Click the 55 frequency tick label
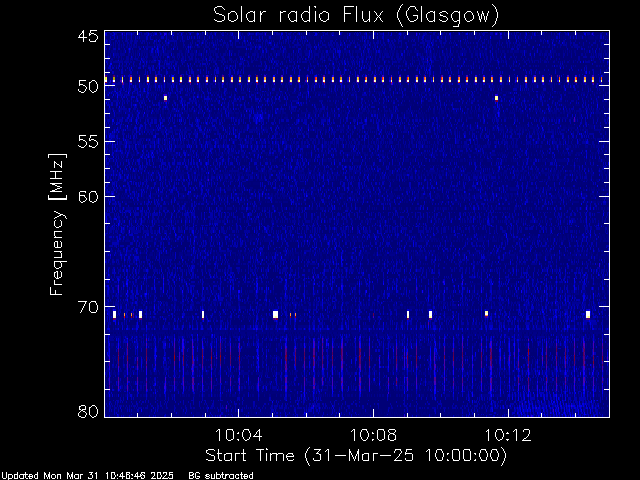The width and height of the screenshot is (640, 480). pyautogui.click(x=88, y=142)
